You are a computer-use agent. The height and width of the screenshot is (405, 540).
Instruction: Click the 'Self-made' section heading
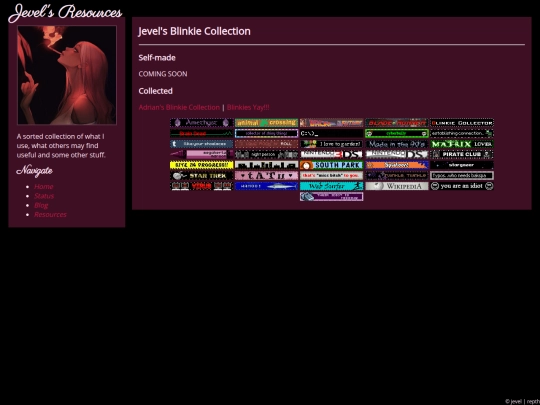(x=157, y=58)
